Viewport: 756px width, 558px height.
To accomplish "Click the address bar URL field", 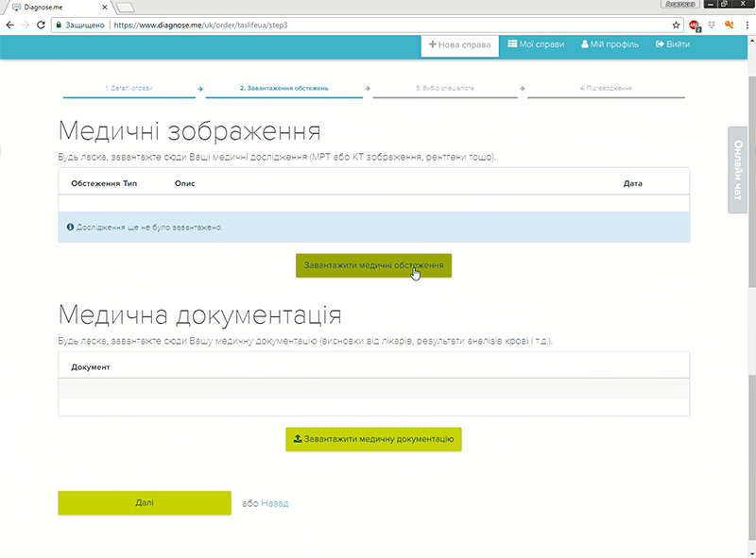I will click(x=378, y=25).
